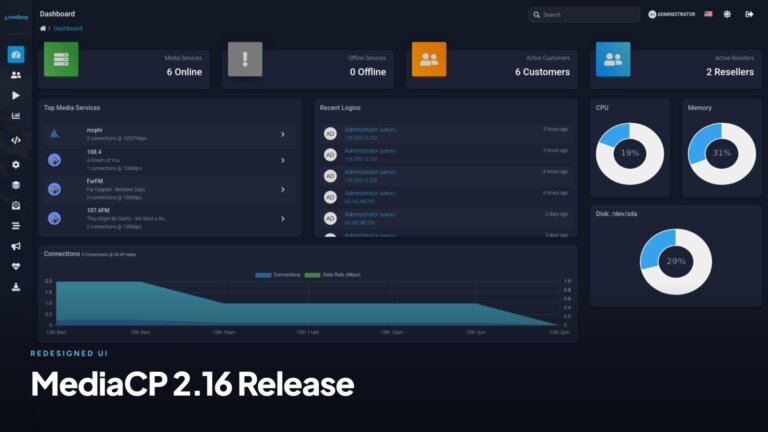
Task: Click the CPU 19% donut chart
Action: 630,153
